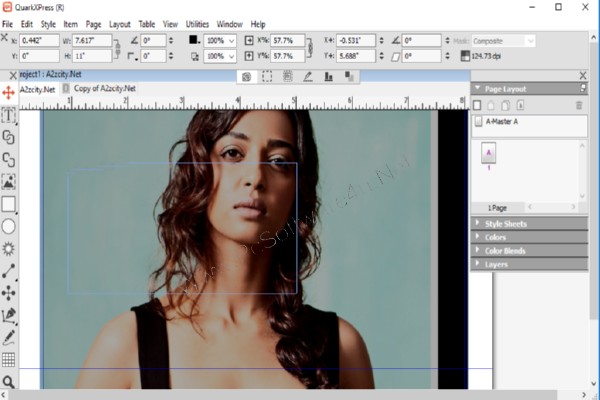The image size is (600, 400).
Task: Click the X position field
Action: [x=39, y=41]
